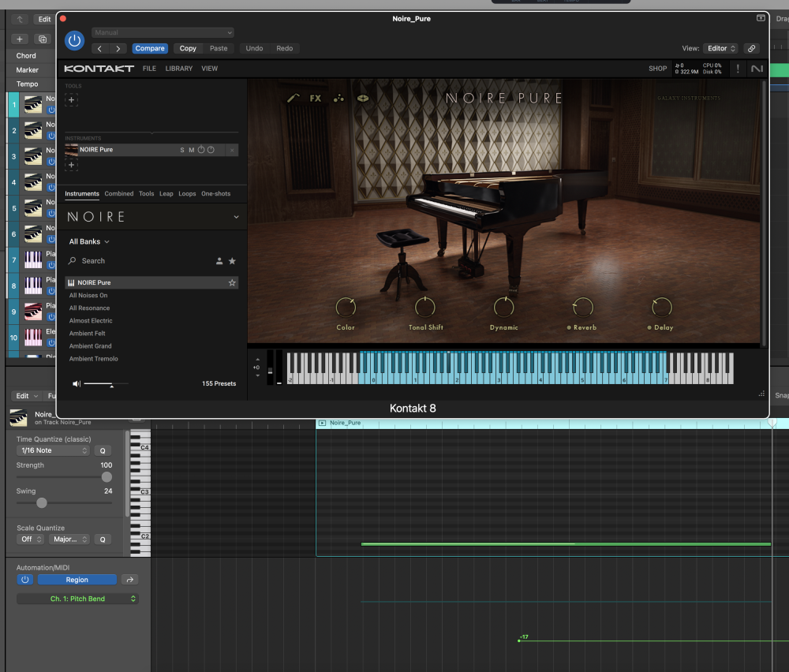789x672 pixels.
Task: Solo the NOIRE Pure instrument
Action: point(182,150)
